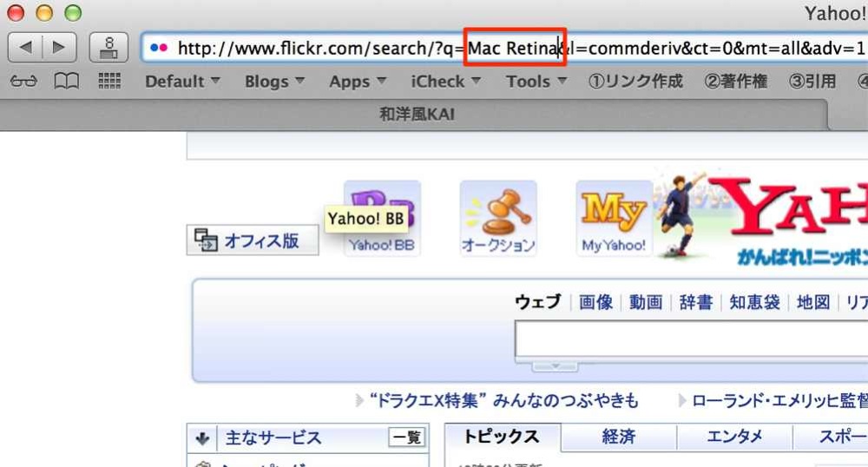Screen dimensions: 868x467
Task: Open the iCheck bookmarks folder dropdown
Action: coord(445,82)
